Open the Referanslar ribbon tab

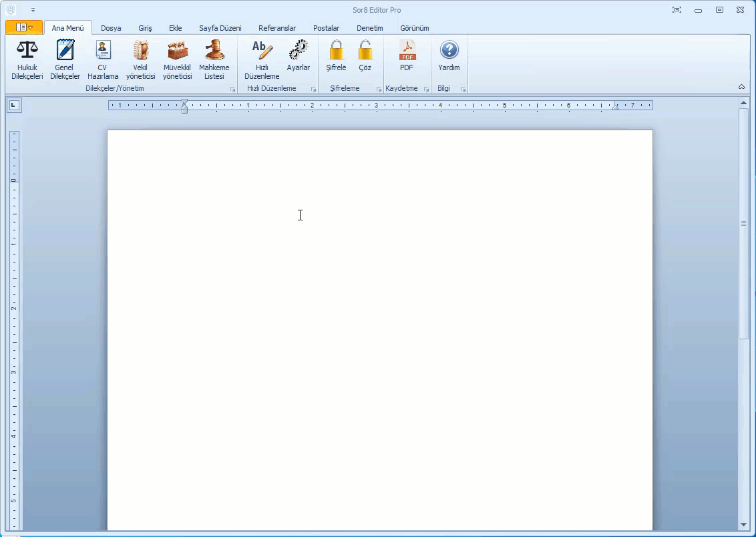point(277,28)
